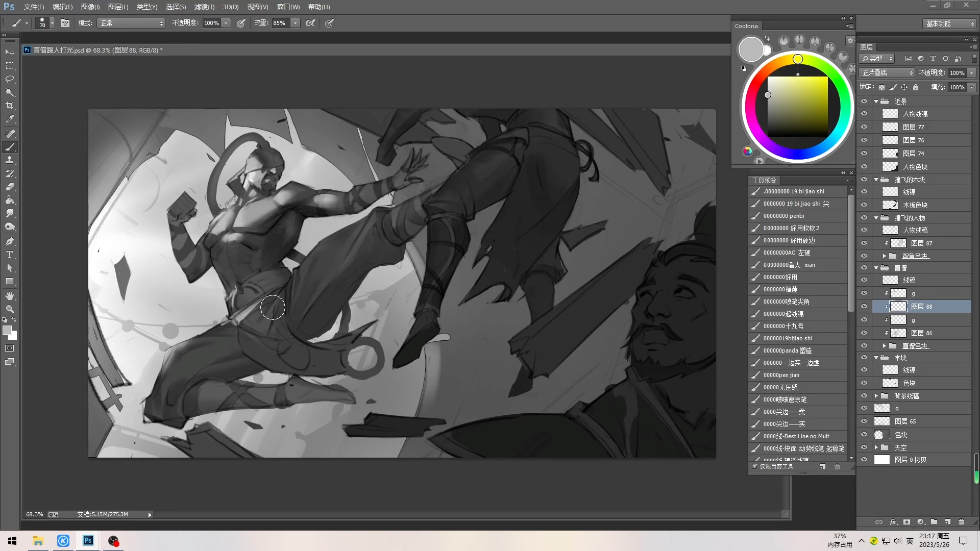Enable airbrush build-up icon in options bar
This screenshot has width=980, height=551.
click(310, 23)
